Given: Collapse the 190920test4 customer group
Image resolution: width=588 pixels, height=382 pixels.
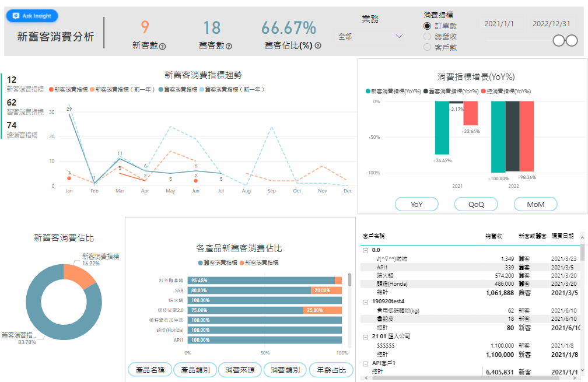Looking at the screenshot, I should pyautogui.click(x=366, y=302).
